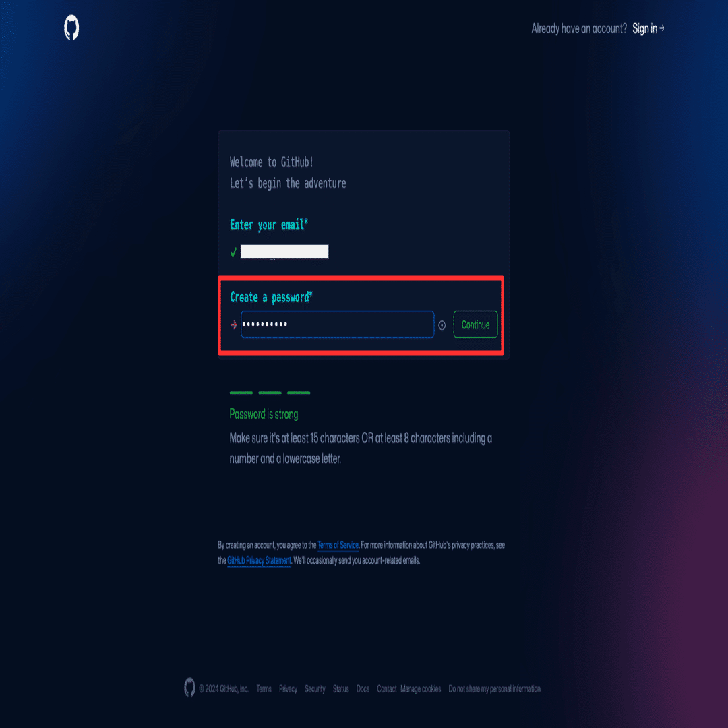Image resolution: width=728 pixels, height=728 pixels.
Task: Open the footer Docs link
Action: [363, 688]
